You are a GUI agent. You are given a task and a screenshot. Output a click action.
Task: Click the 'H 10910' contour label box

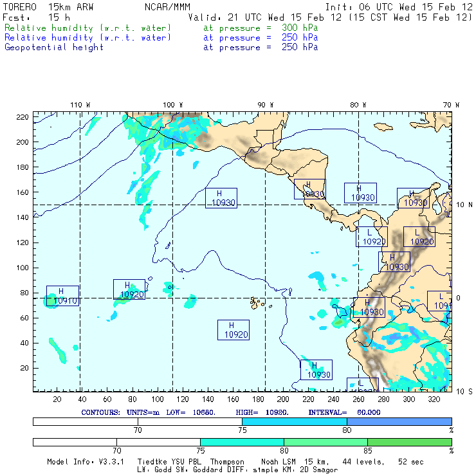pos(62,296)
